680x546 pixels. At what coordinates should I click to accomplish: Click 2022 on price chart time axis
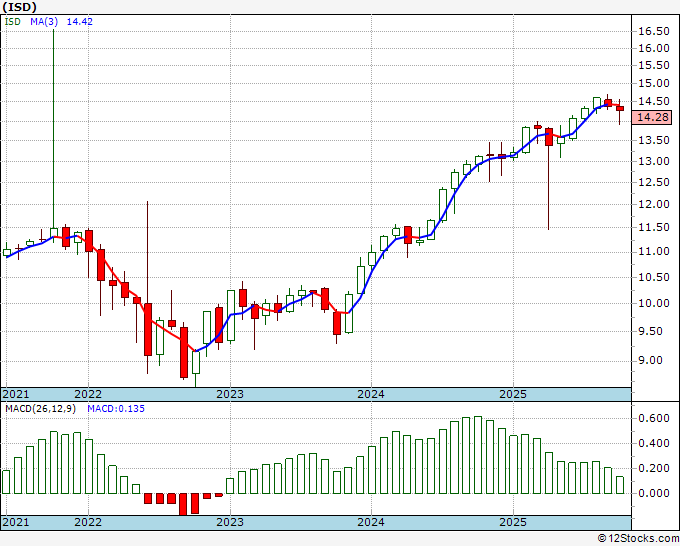(x=88, y=394)
